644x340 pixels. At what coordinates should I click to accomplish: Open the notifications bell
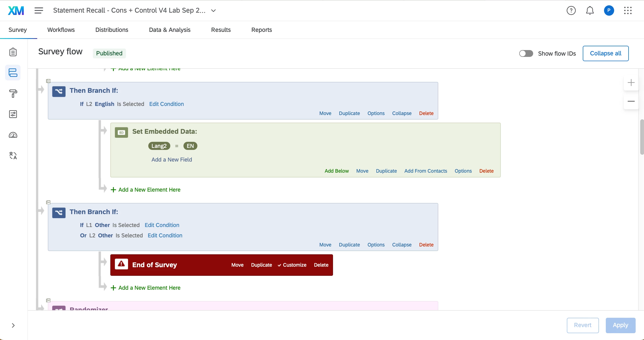590,11
